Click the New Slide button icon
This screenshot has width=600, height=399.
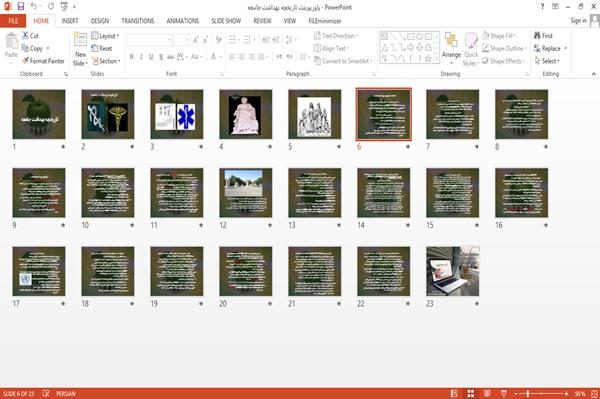click(x=80, y=40)
